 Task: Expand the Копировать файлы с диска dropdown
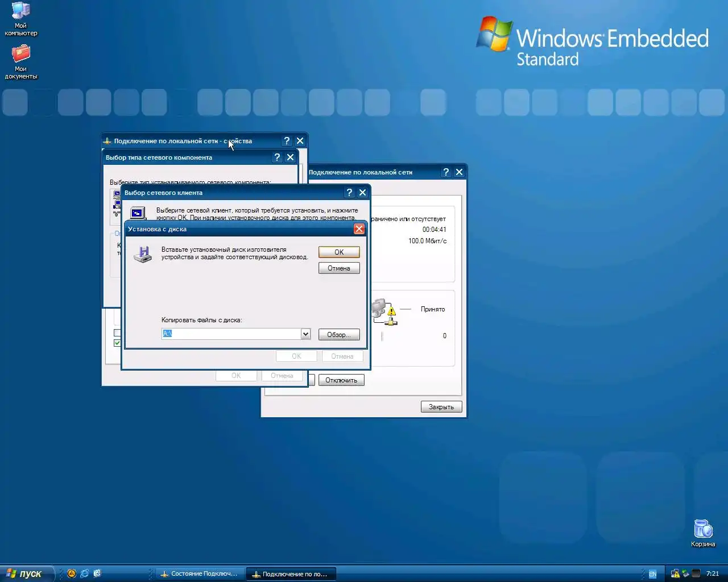[305, 334]
